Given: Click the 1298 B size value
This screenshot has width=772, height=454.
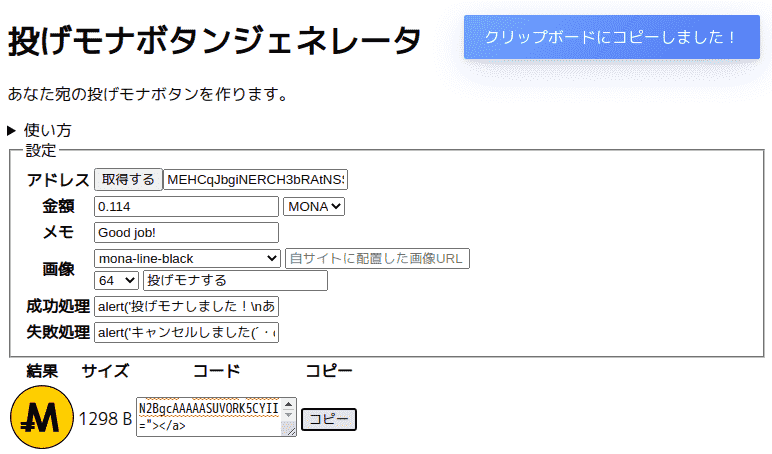Looking at the screenshot, I should (x=105, y=419).
